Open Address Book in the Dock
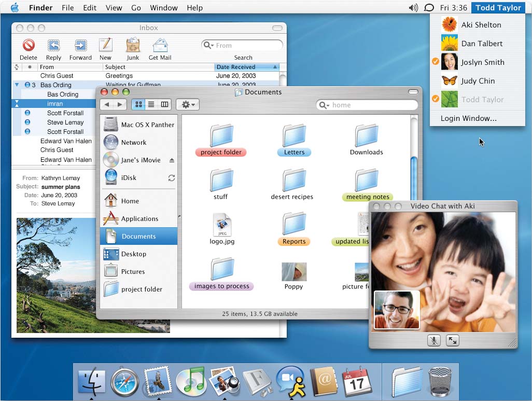The height and width of the screenshot is (401, 532). tap(324, 383)
